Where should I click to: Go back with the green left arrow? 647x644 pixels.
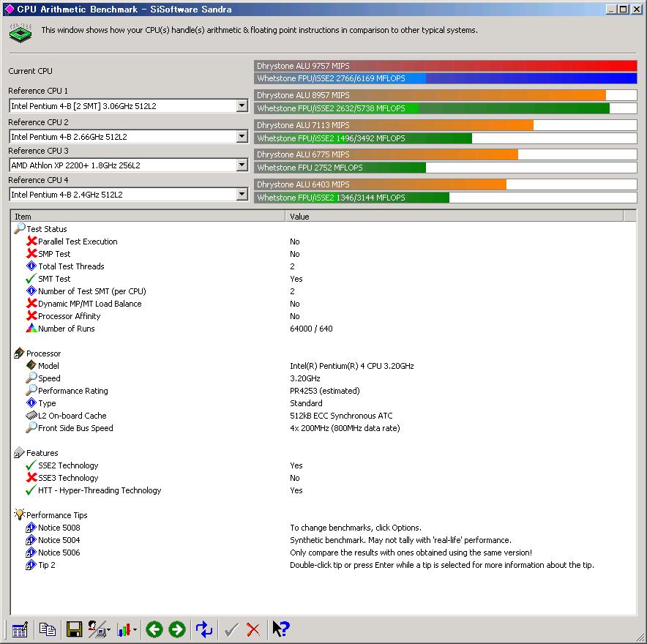click(154, 629)
